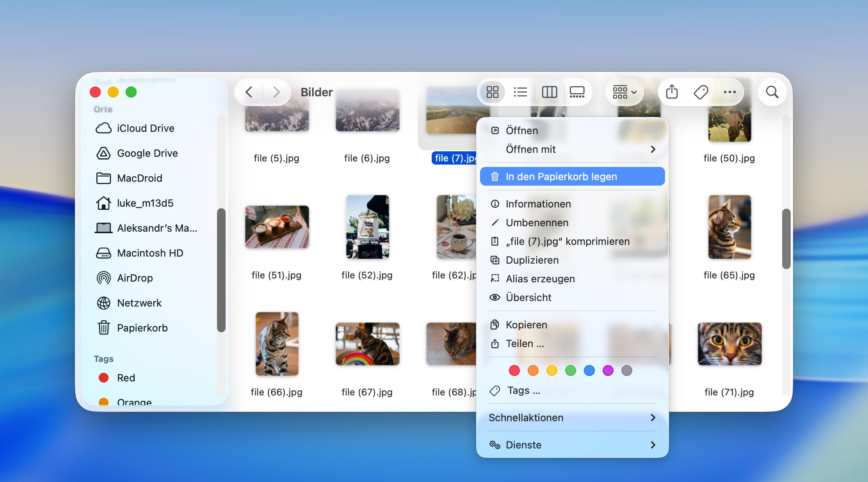Select file (66).jpg cat thumbnail
The width and height of the screenshot is (868, 482).
(277, 344)
